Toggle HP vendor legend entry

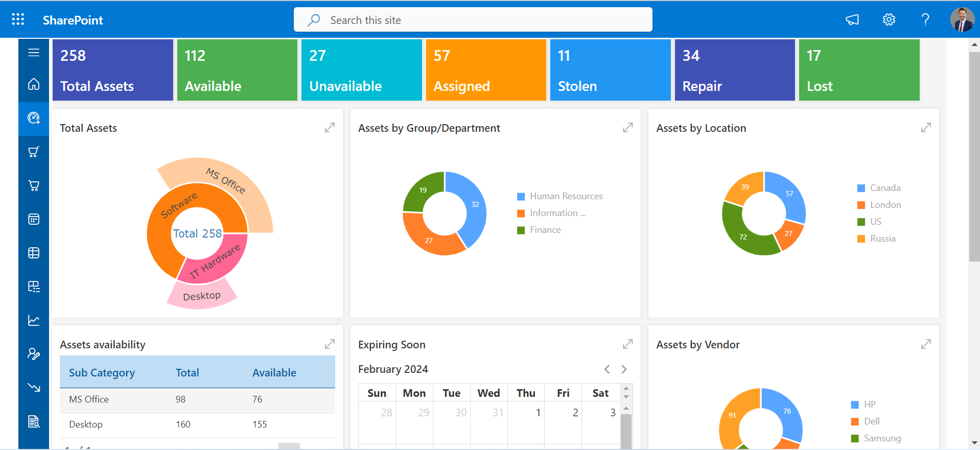(864, 405)
